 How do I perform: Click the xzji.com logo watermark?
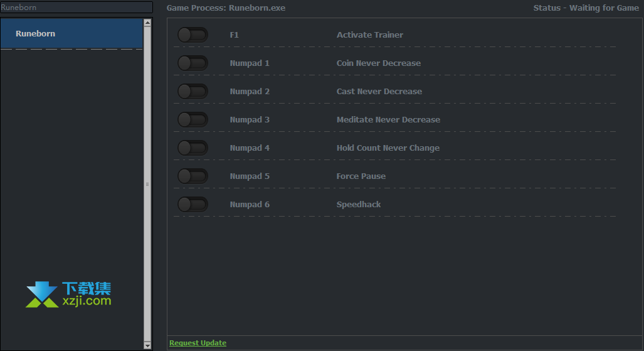[68, 294]
